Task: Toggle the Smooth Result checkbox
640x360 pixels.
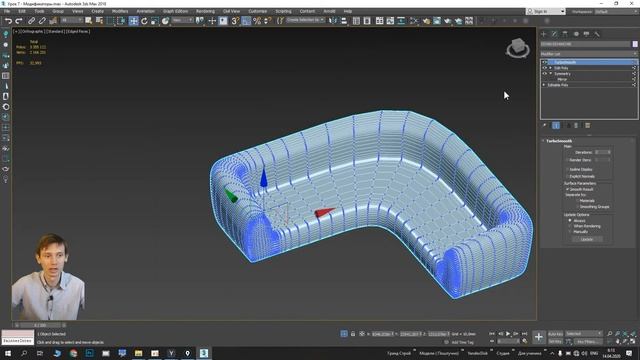Action: coord(567,189)
